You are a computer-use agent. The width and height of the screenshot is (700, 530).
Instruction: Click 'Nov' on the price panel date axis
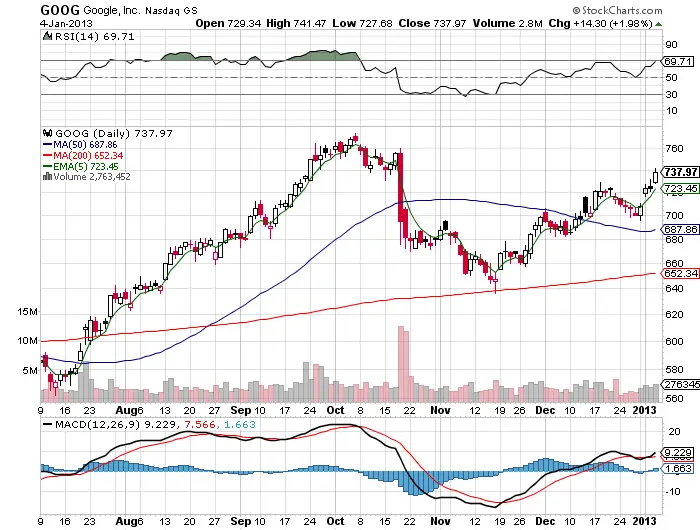coord(440,410)
